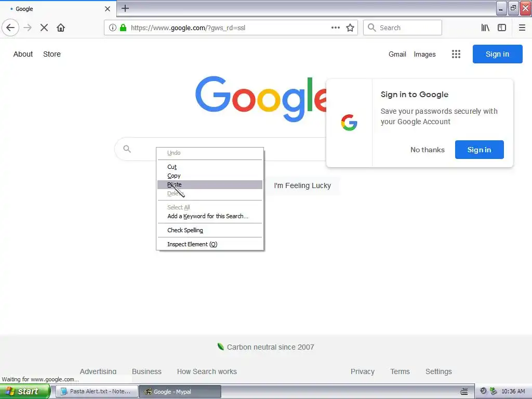Stop loading the page with X button
The width and height of the screenshot is (532, 399).
tap(44, 28)
